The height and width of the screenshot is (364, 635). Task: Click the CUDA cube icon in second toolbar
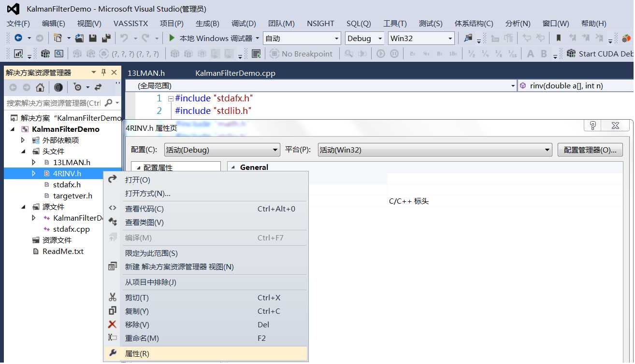coord(45,54)
